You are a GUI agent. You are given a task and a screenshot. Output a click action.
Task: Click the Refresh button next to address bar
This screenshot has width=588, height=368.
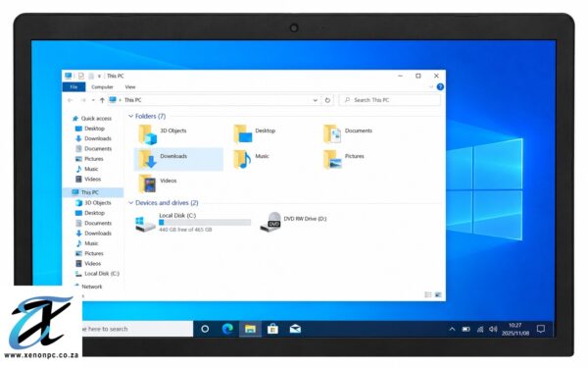[x=327, y=100]
